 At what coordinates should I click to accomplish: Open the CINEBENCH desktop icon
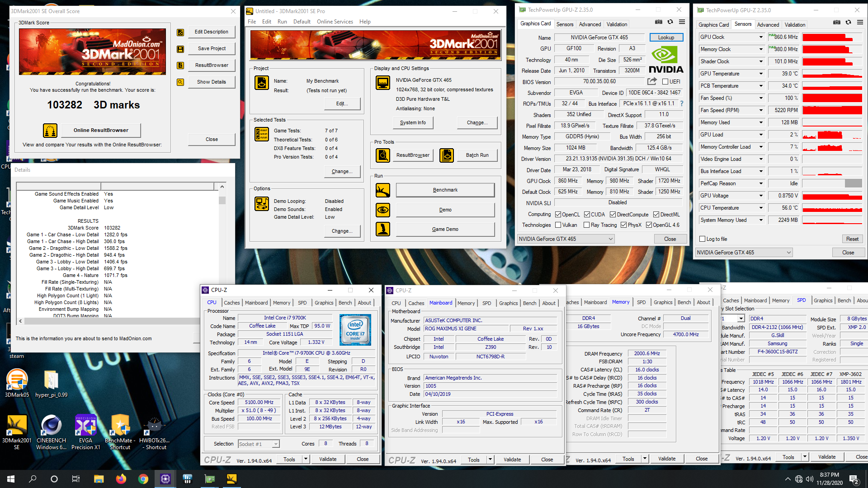pyautogui.click(x=51, y=432)
